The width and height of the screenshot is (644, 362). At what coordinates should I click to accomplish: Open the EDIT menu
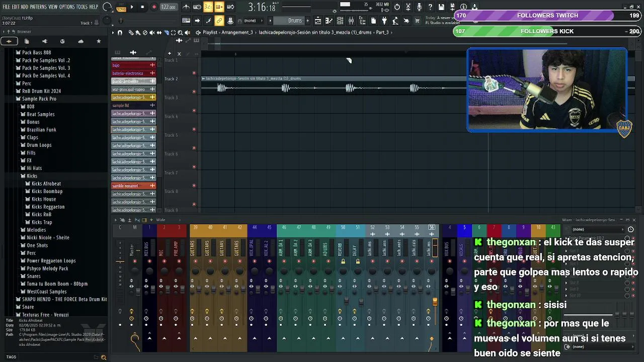(16, 7)
